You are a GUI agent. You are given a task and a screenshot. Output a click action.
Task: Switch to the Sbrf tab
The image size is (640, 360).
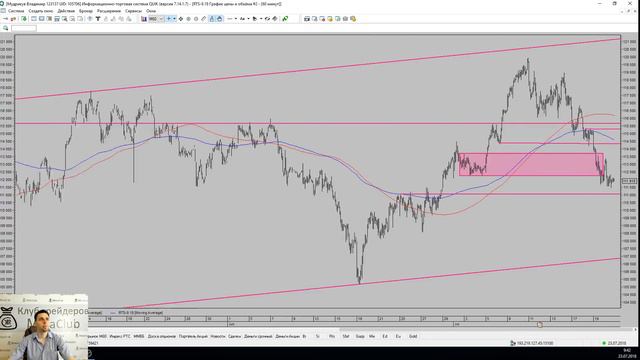(346, 336)
